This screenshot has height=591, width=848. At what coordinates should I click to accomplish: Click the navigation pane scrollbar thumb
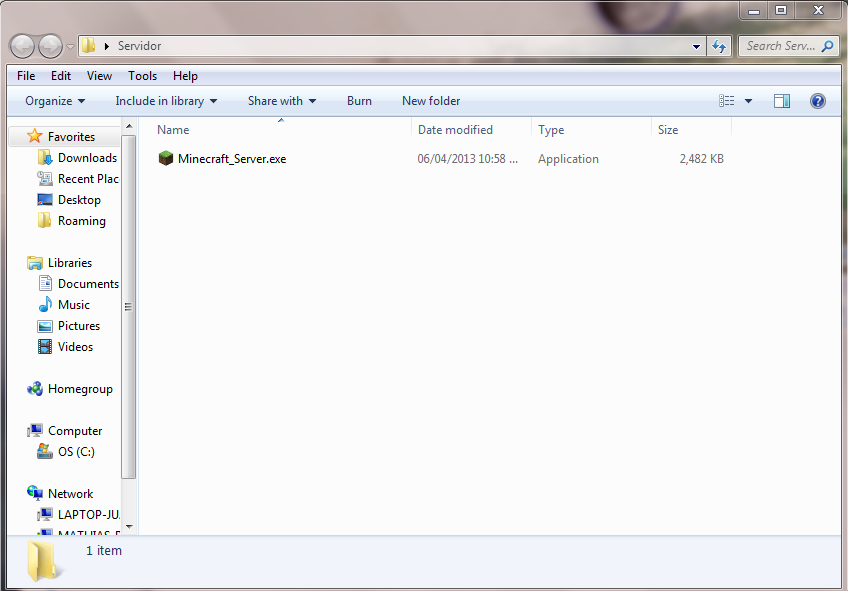coord(129,307)
